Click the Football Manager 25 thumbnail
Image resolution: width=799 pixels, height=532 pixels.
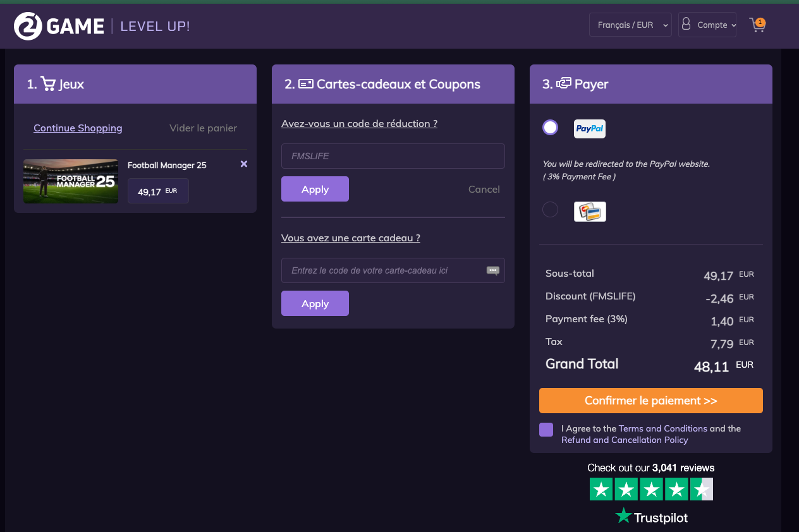(71, 181)
